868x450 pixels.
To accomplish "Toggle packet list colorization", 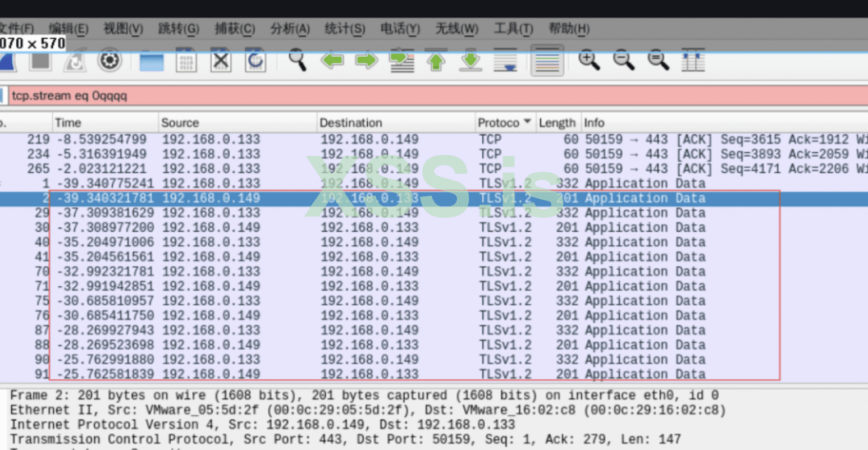I will pyautogui.click(x=547, y=61).
